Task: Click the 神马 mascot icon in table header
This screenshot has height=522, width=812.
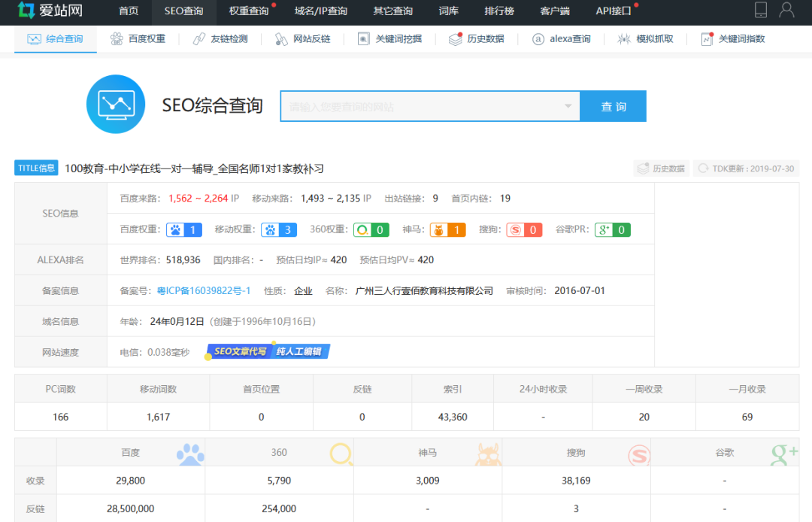Action: [x=488, y=454]
